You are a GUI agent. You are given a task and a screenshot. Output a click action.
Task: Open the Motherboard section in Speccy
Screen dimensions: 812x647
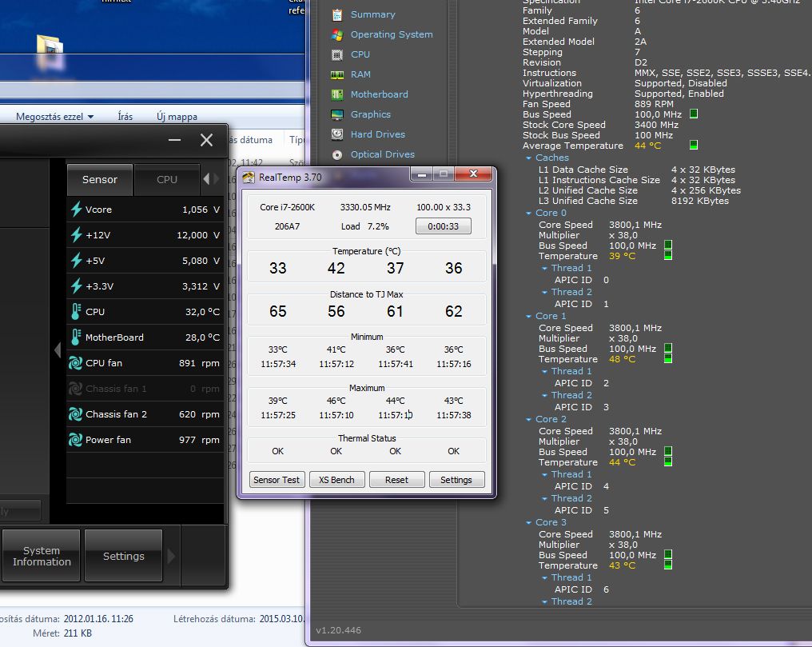tap(379, 94)
